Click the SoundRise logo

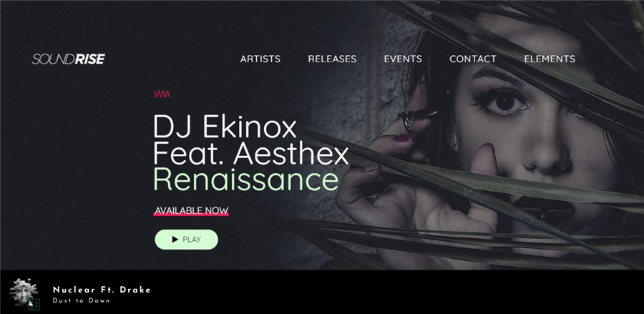(x=69, y=59)
